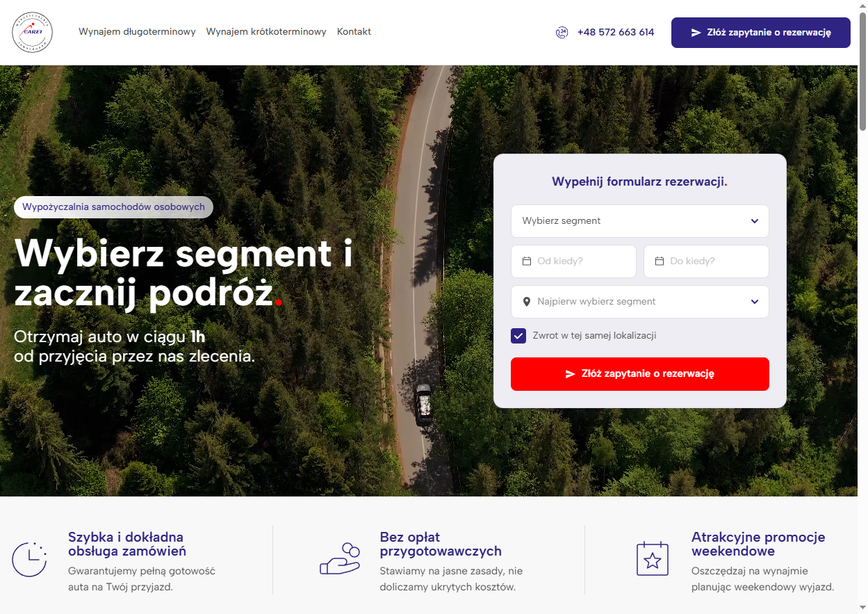Image resolution: width=868 pixels, height=614 pixels.
Task: Click the clock icon beside fast service
Action: click(x=29, y=559)
